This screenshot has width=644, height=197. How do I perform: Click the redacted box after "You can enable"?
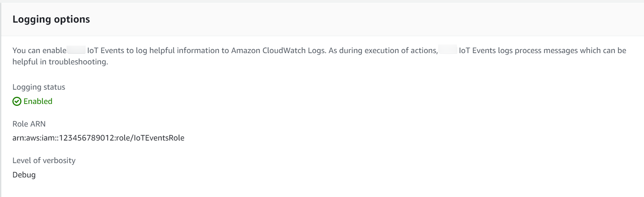pos(76,50)
